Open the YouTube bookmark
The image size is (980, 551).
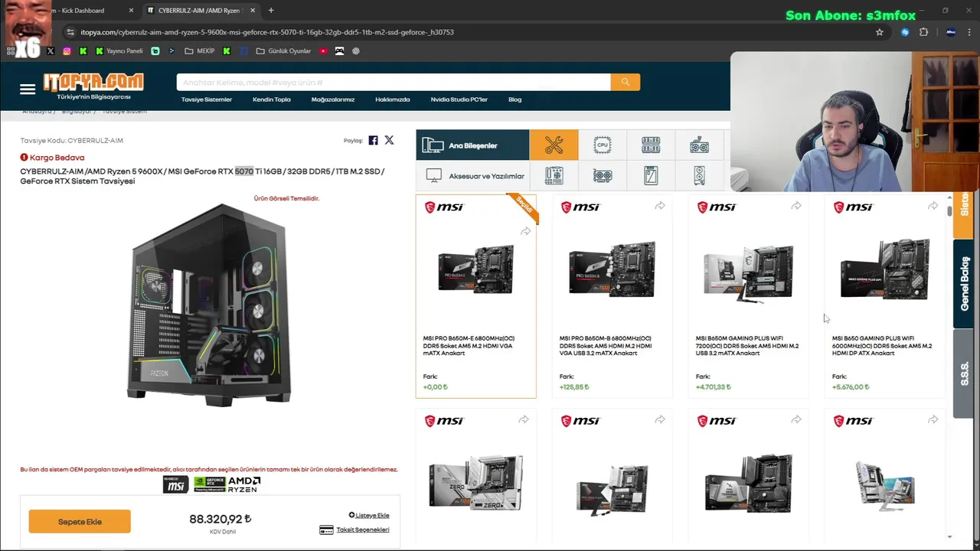tap(323, 51)
